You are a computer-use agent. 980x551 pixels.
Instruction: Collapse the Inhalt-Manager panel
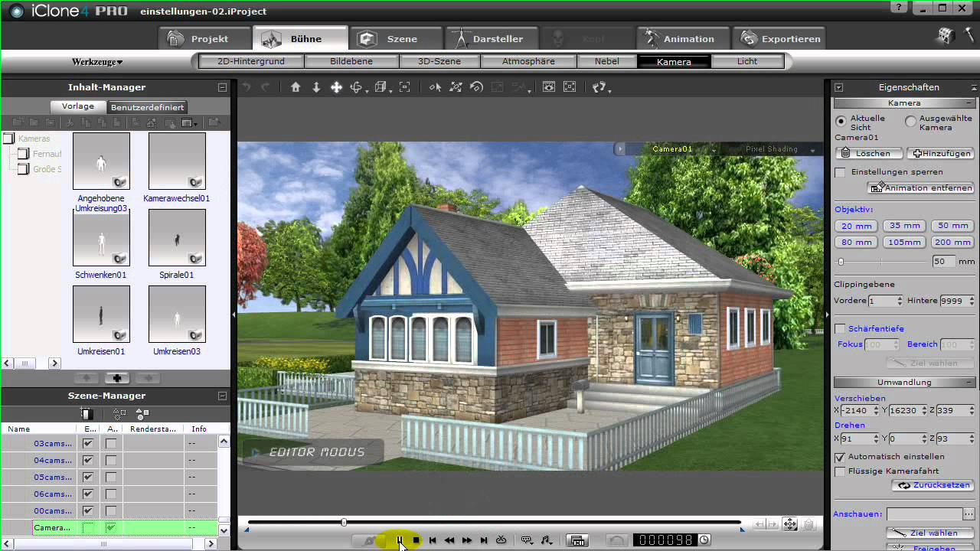tap(222, 88)
